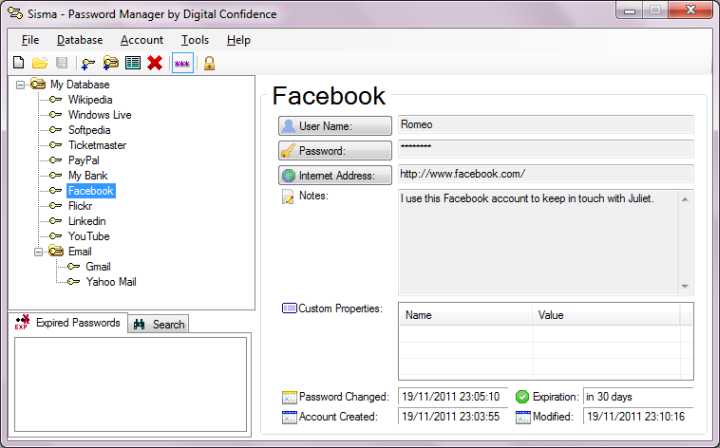This screenshot has height=448, width=720.
Task: Click the Open database folder icon
Action: point(40,63)
